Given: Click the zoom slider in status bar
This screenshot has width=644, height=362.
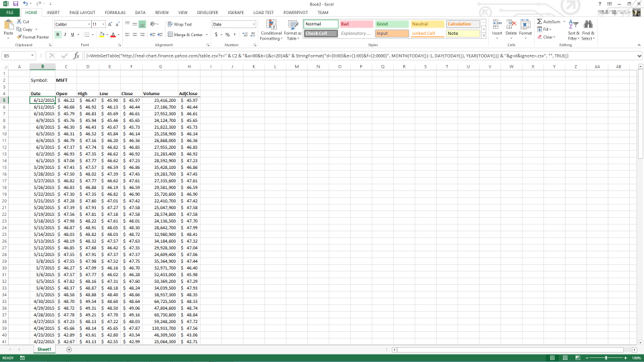Looking at the screenshot, I should [606, 358].
